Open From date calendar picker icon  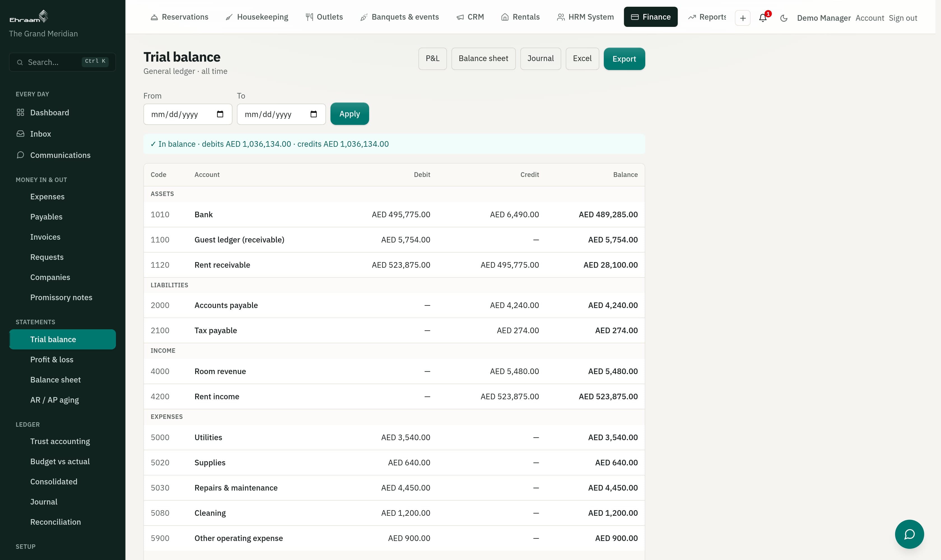tap(220, 114)
